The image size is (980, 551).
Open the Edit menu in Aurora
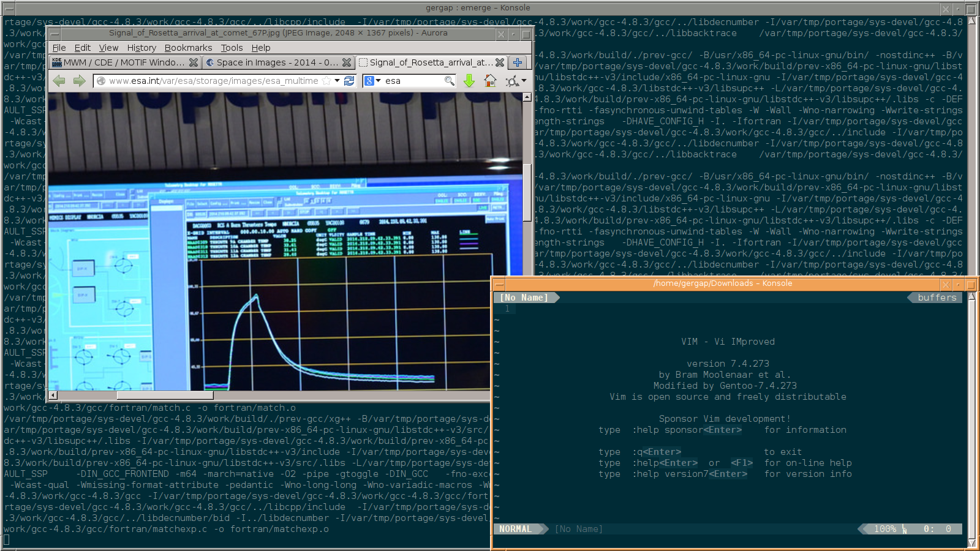[x=83, y=48]
